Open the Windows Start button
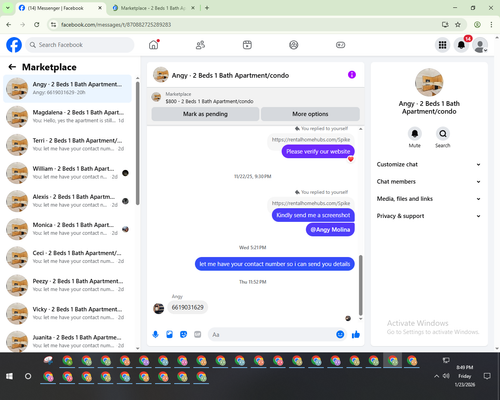 click(x=9, y=376)
